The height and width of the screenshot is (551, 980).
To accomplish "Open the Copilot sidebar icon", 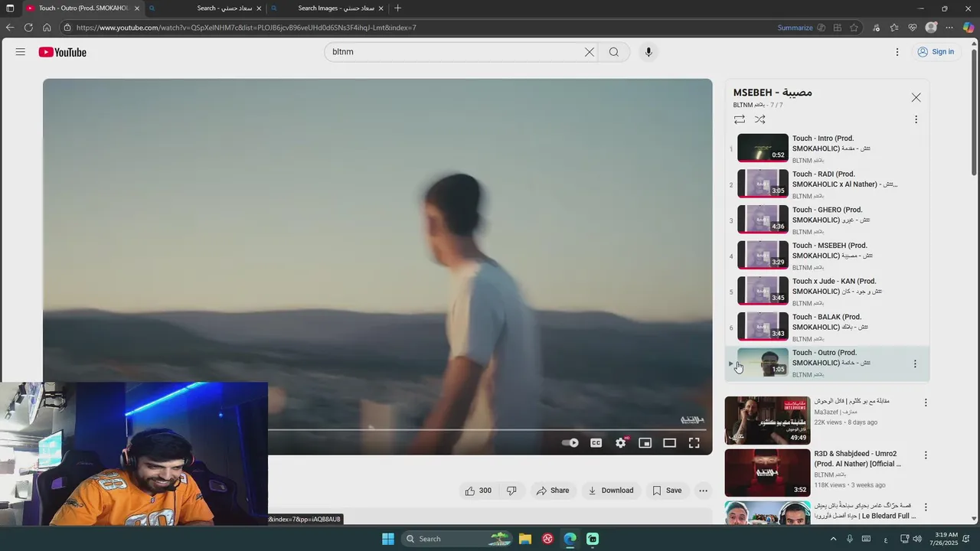I will (969, 28).
